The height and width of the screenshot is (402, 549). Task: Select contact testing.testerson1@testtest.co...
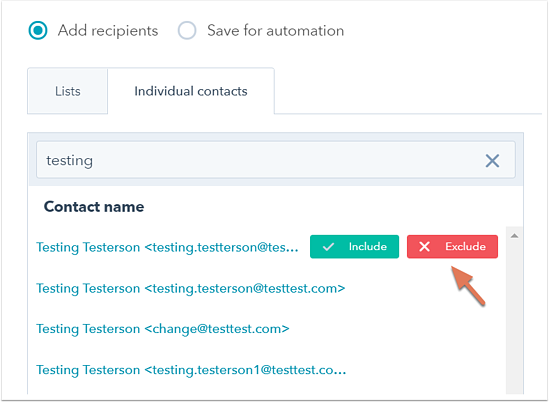(191, 370)
